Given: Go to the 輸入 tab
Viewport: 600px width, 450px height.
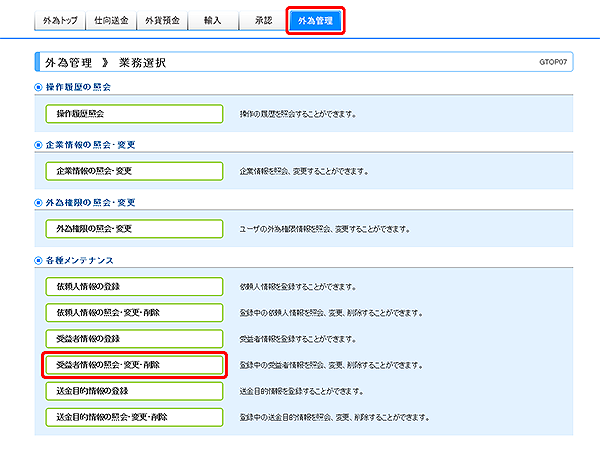Looking at the screenshot, I should pyautogui.click(x=213, y=21).
